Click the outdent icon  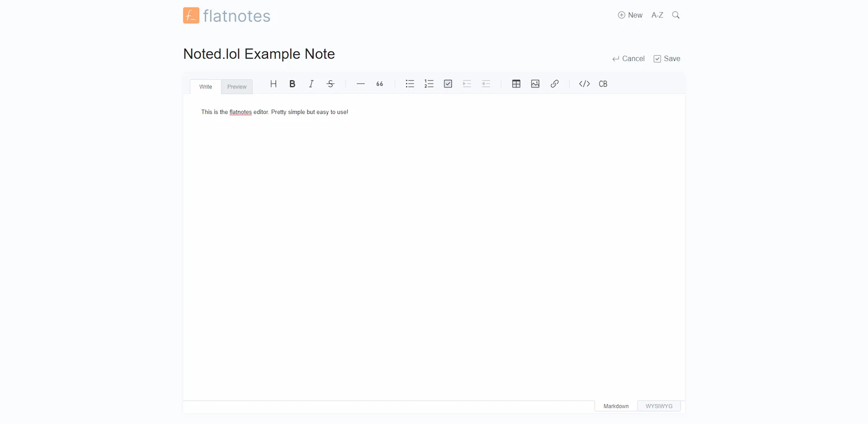pos(486,84)
